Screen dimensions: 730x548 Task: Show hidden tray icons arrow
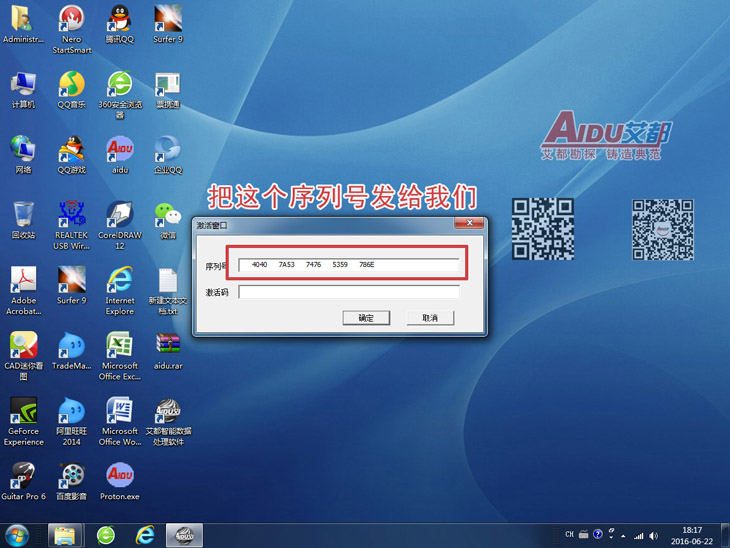pyautogui.click(x=623, y=536)
